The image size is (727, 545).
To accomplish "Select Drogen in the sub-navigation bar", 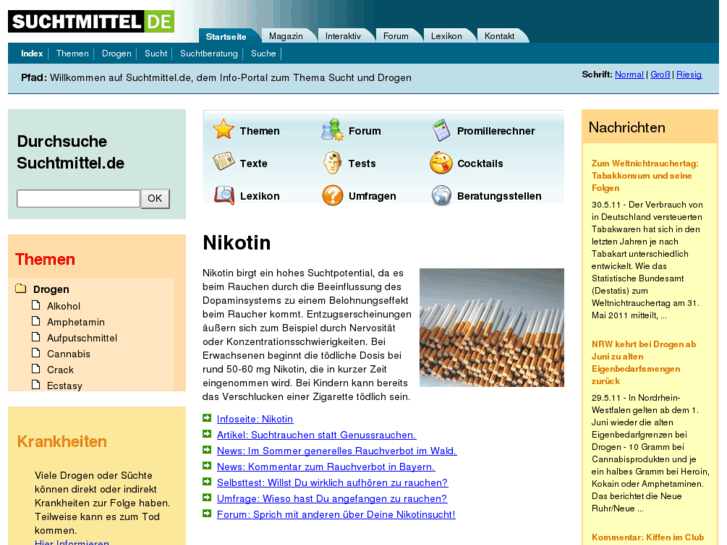I will [116, 54].
